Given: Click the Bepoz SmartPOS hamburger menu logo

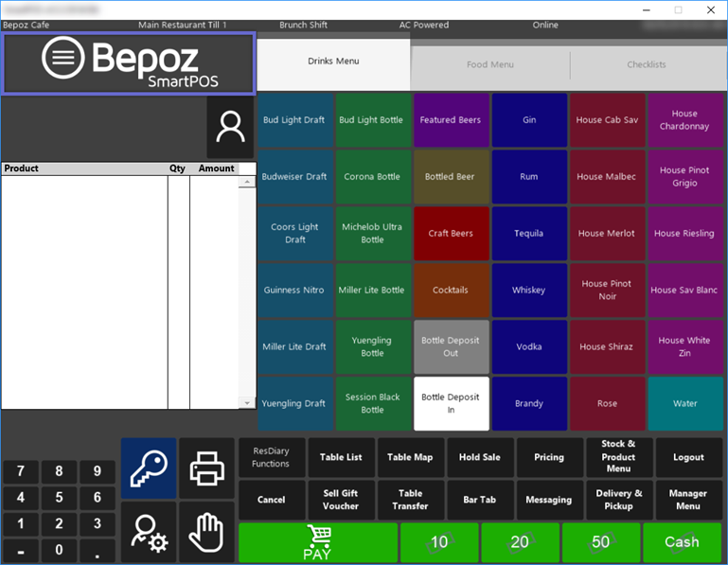Looking at the screenshot, I should [128, 63].
